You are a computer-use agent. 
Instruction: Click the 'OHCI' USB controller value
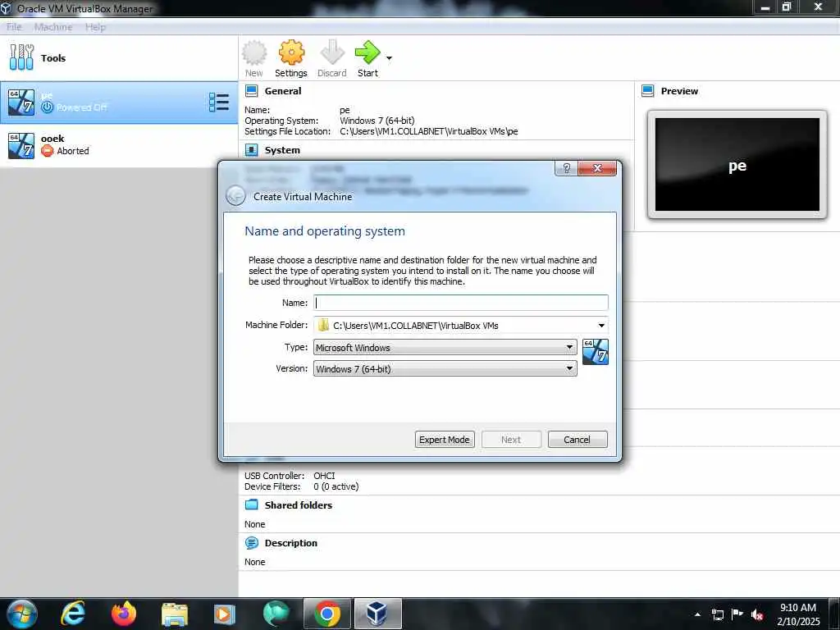click(324, 476)
